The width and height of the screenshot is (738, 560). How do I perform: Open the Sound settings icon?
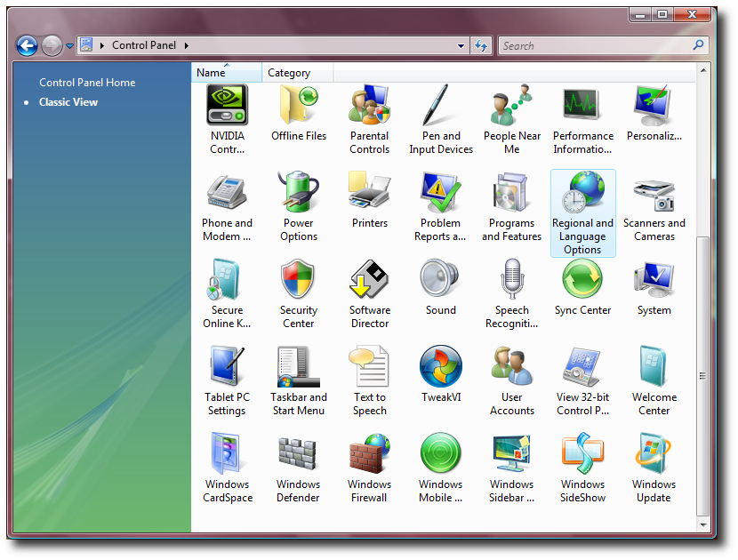point(441,287)
